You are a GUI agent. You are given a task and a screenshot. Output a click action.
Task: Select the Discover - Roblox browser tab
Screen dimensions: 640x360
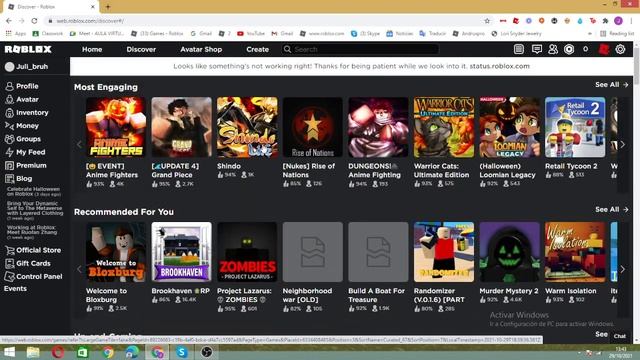51,7
